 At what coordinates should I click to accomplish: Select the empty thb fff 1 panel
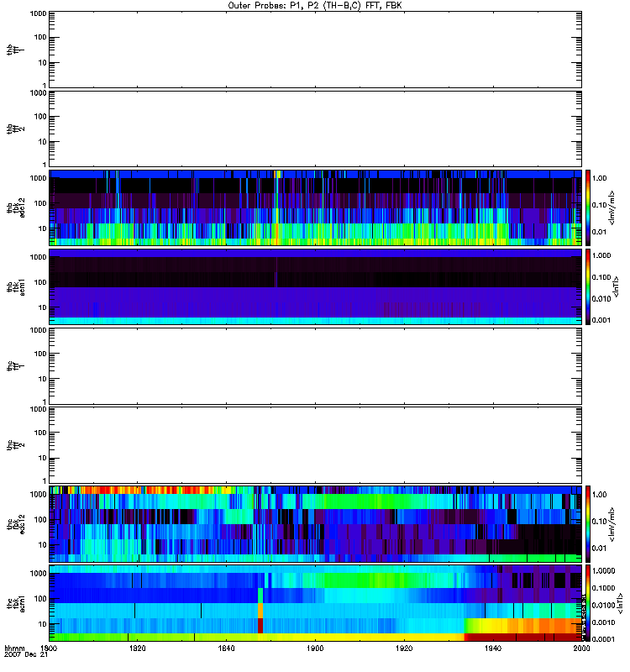click(x=315, y=49)
